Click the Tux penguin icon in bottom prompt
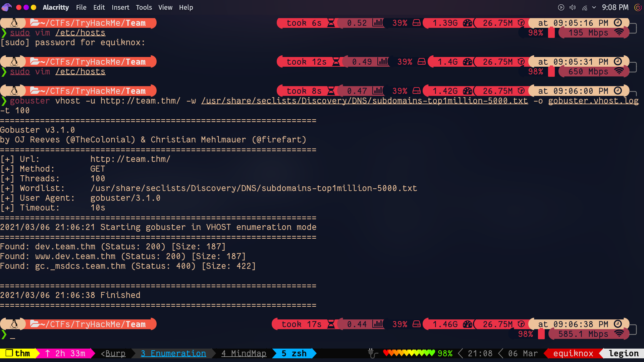This screenshot has height=362, width=644. pyautogui.click(x=14, y=324)
